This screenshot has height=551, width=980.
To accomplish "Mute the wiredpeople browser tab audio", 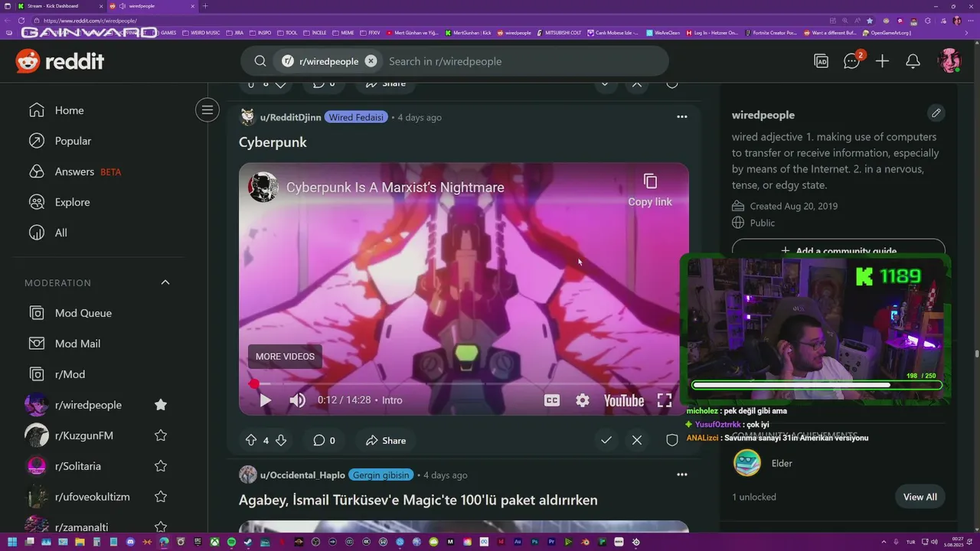I will [x=122, y=6].
